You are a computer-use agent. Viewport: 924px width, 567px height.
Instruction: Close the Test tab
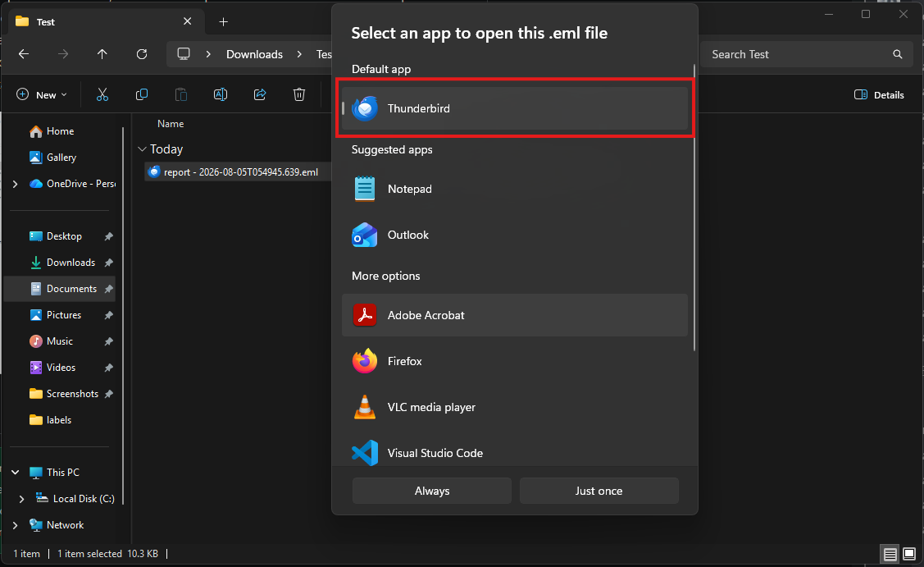(x=188, y=21)
